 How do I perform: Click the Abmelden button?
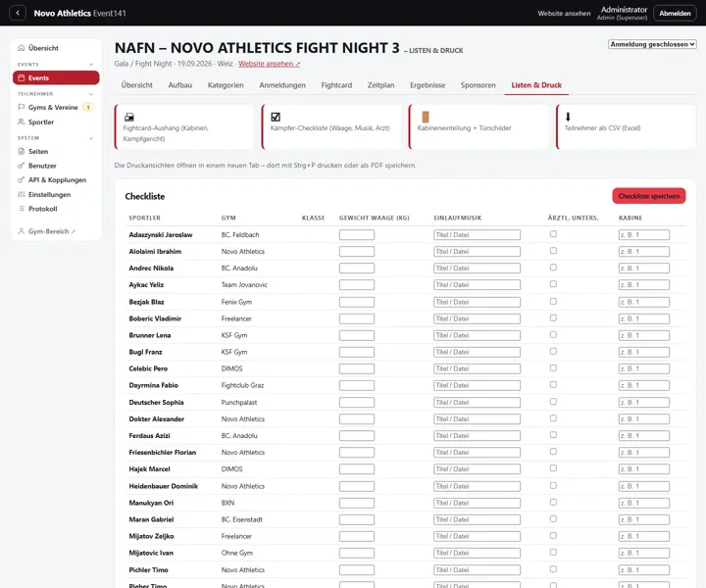tap(675, 13)
